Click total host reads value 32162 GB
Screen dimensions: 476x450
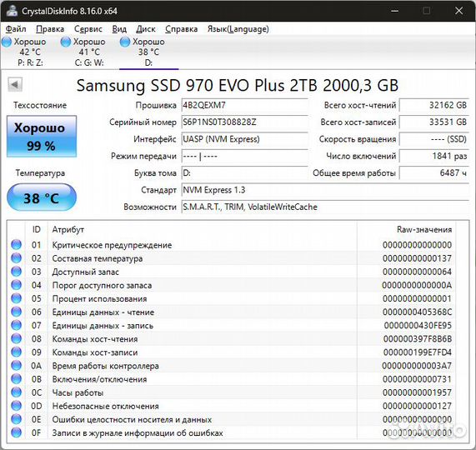[434, 105]
